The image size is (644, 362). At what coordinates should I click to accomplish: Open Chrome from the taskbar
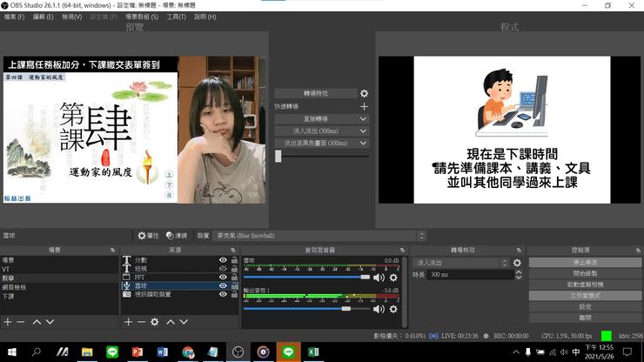(188, 352)
